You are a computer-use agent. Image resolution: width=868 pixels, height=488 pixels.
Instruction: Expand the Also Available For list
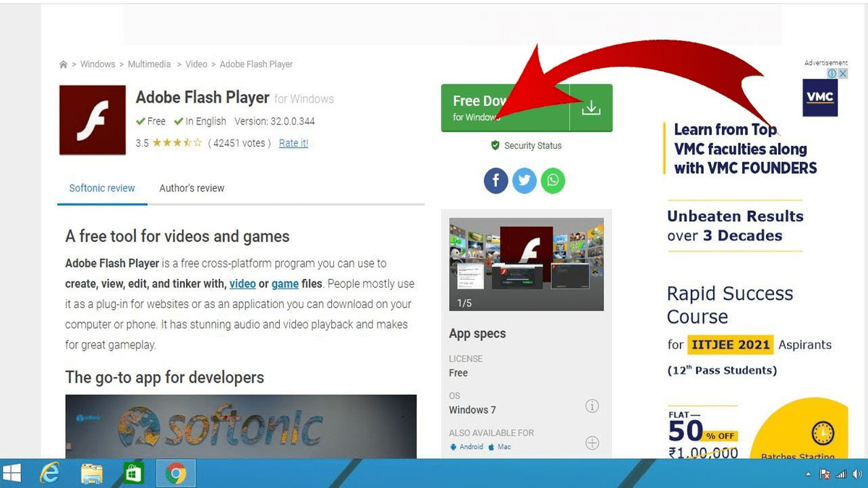(x=592, y=443)
